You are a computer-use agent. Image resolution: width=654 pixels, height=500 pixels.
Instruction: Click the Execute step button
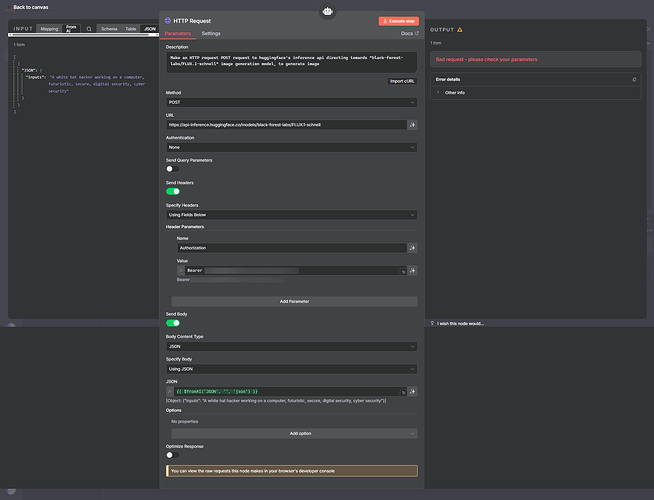(x=398, y=20)
